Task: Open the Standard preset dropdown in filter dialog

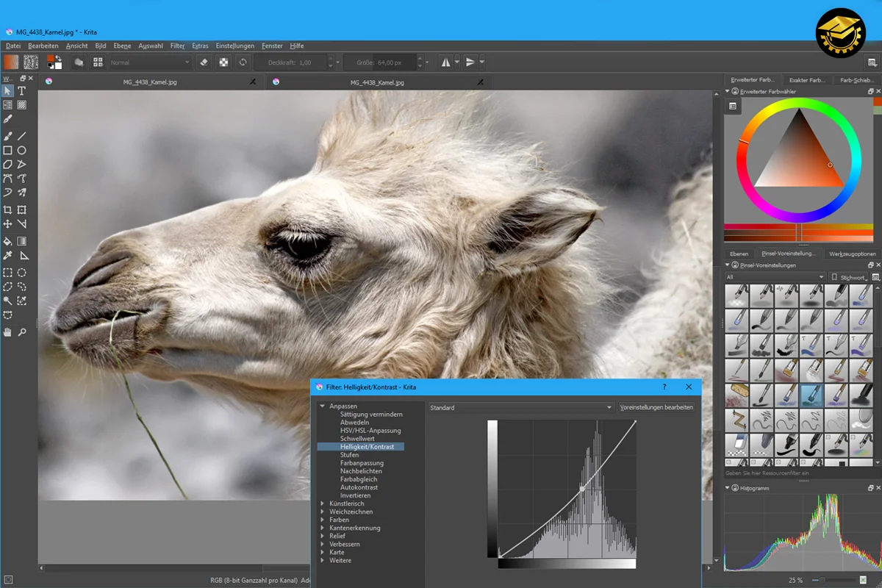Action: pyautogui.click(x=520, y=407)
